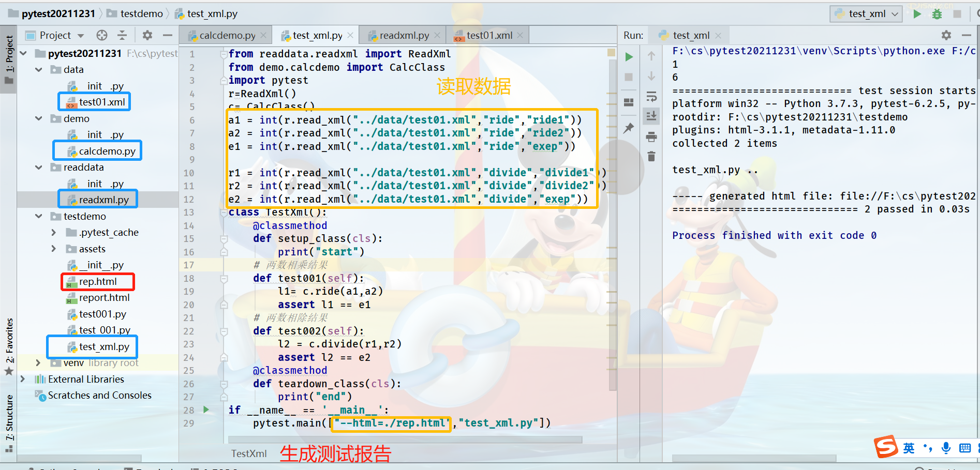Hide the Project panel with minus icon
Screen dimensions: 980x470
[x=167, y=35]
